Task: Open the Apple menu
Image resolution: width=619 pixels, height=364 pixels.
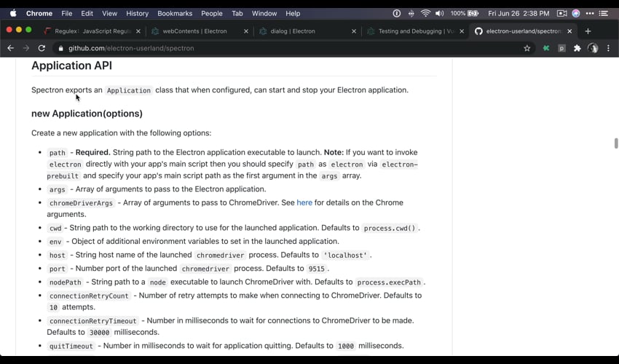Action: click(13, 13)
